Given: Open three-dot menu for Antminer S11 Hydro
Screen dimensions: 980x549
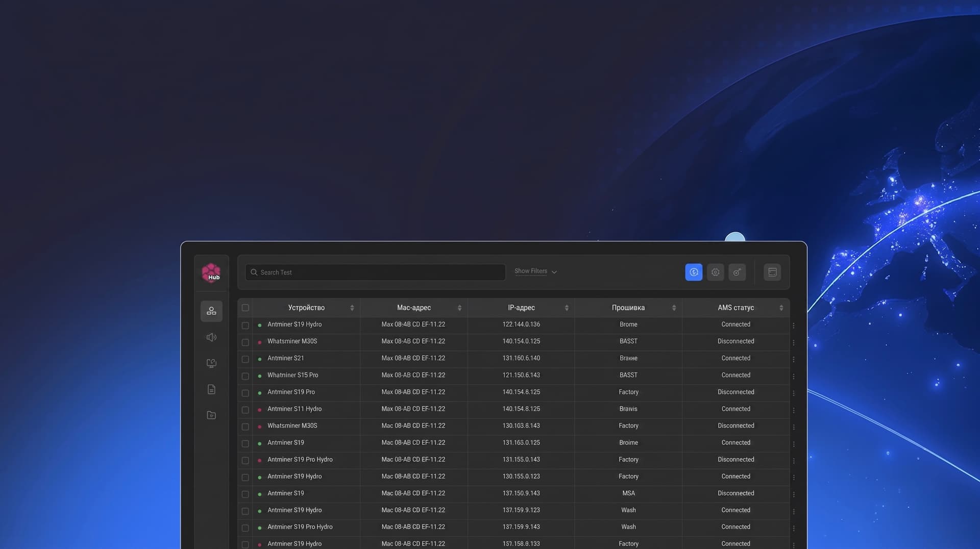Looking at the screenshot, I should point(794,410).
